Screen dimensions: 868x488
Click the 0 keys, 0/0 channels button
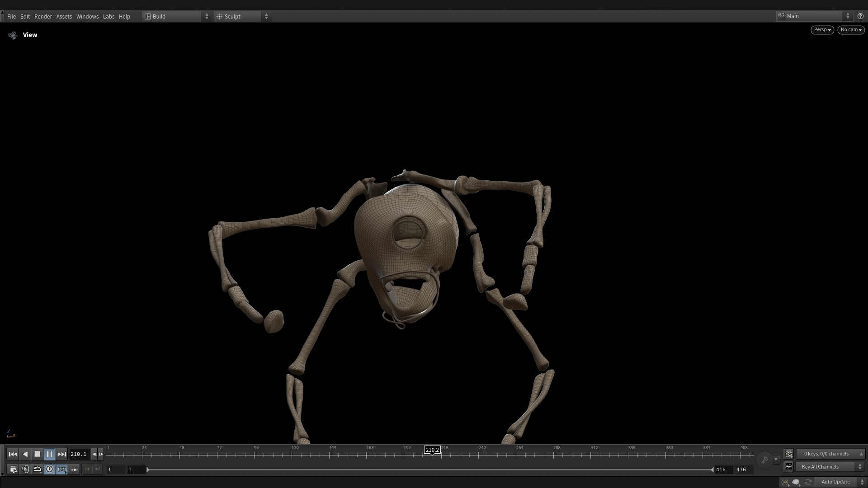(x=830, y=454)
